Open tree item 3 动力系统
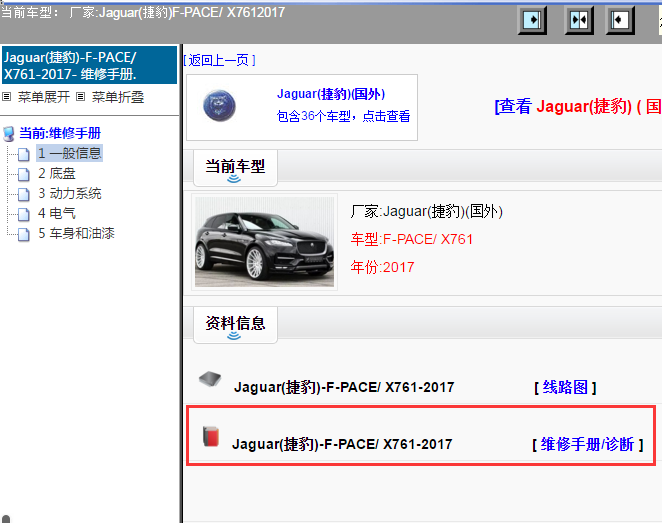662x523 pixels. pyautogui.click(x=70, y=193)
